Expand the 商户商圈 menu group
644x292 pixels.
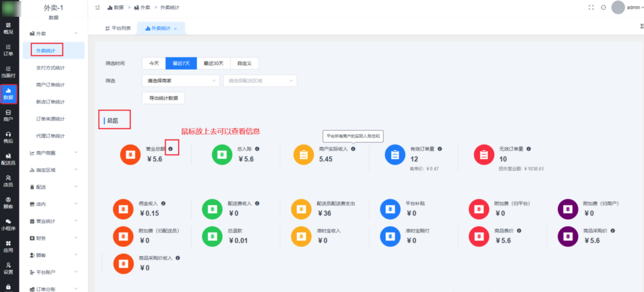pyautogui.click(x=53, y=153)
